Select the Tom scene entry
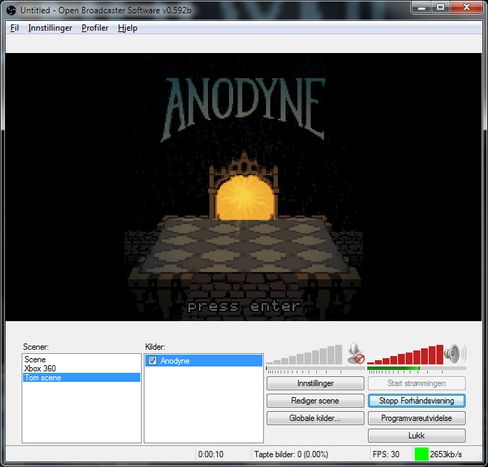Screen dimensions: 488x467 (82, 378)
